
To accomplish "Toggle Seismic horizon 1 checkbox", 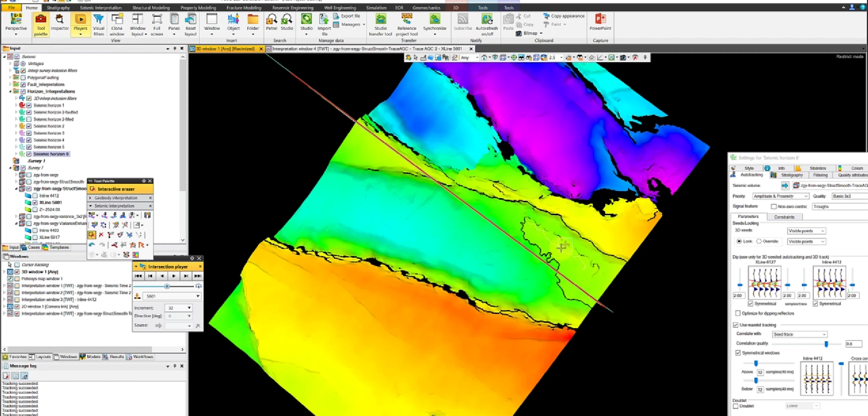I will coord(29,105).
